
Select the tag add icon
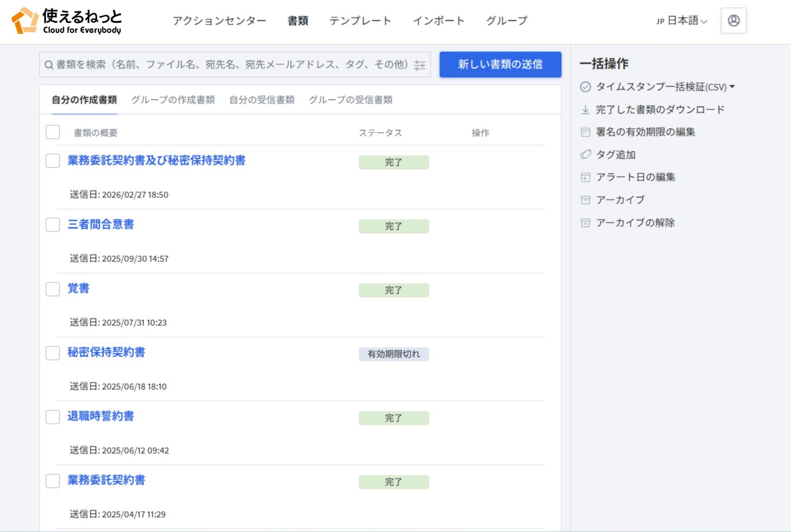(585, 155)
